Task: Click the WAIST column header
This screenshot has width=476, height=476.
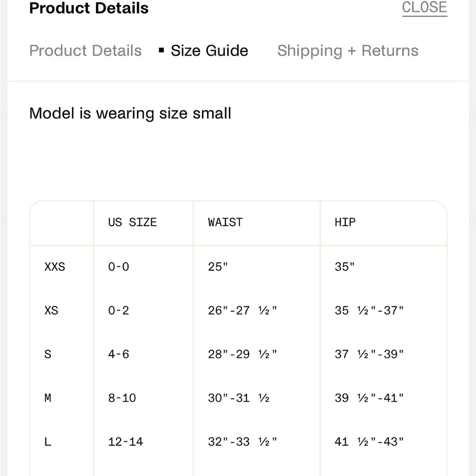Action: tap(225, 222)
